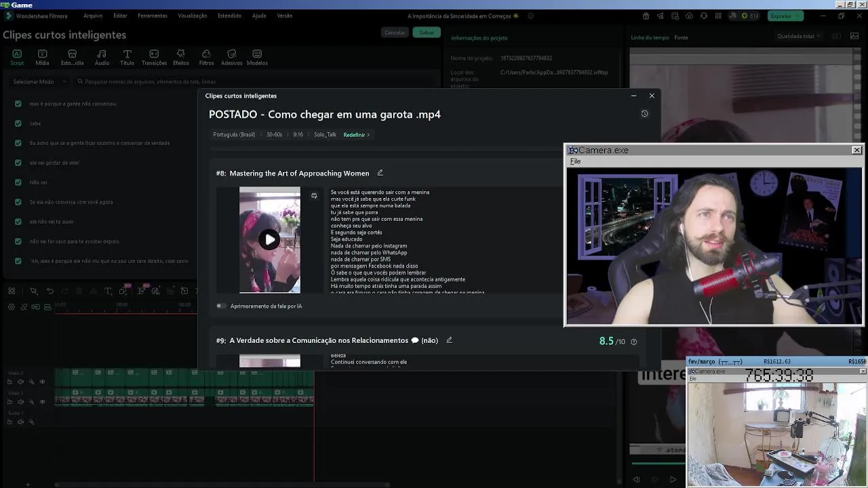868x488 pixels.
Task: Open the Selecionar Modo dropdown
Action: tap(40, 81)
